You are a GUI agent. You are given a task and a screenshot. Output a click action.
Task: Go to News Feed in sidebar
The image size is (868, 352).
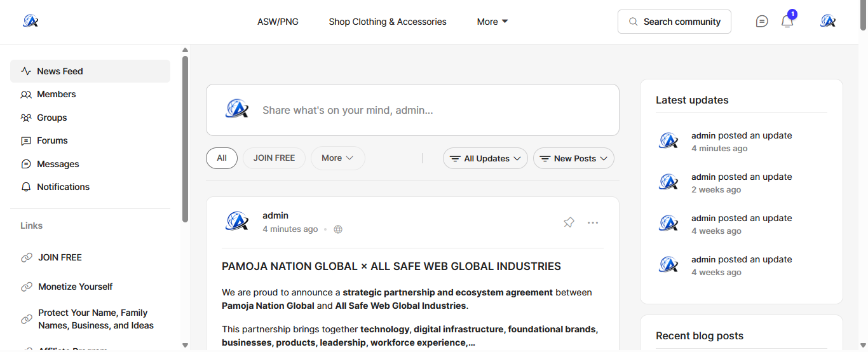click(x=90, y=71)
